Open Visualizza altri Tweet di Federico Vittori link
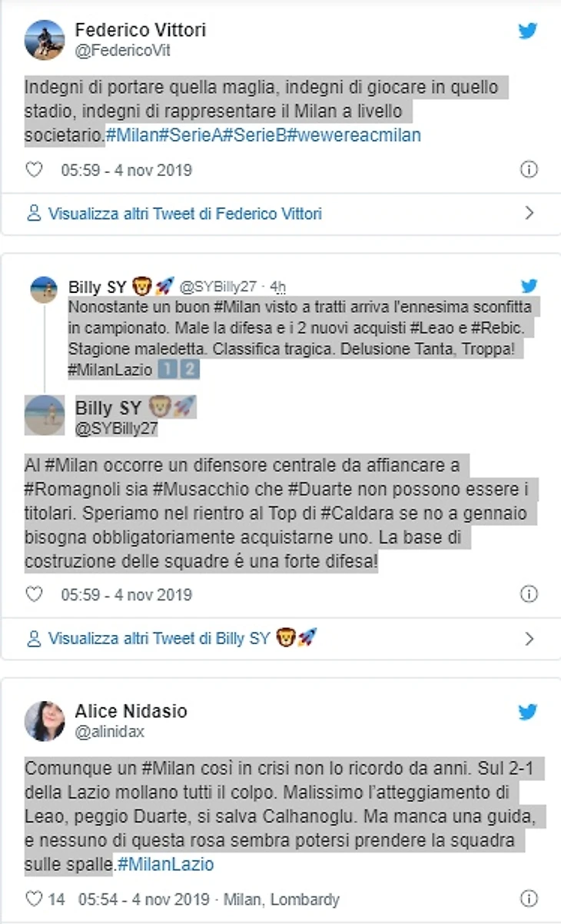Viewport: 561px width, 924px height. (x=174, y=214)
